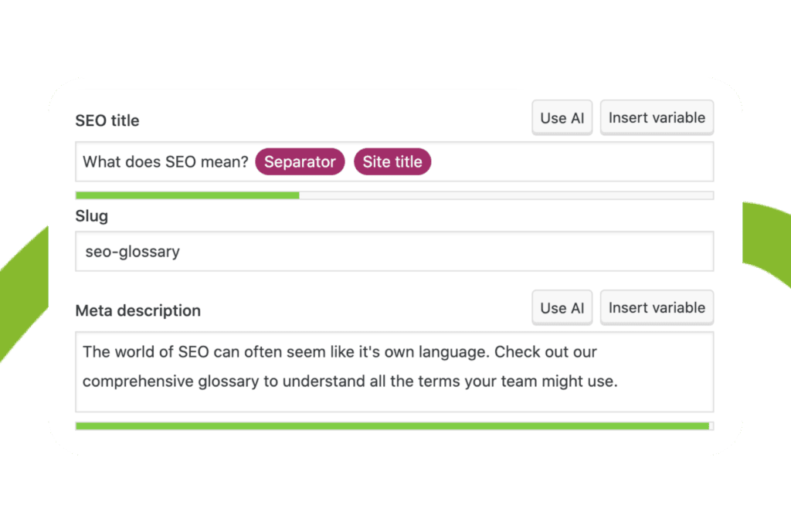Select the Separator variable tag
The width and height of the screenshot is (791, 532).
pyautogui.click(x=300, y=162)
